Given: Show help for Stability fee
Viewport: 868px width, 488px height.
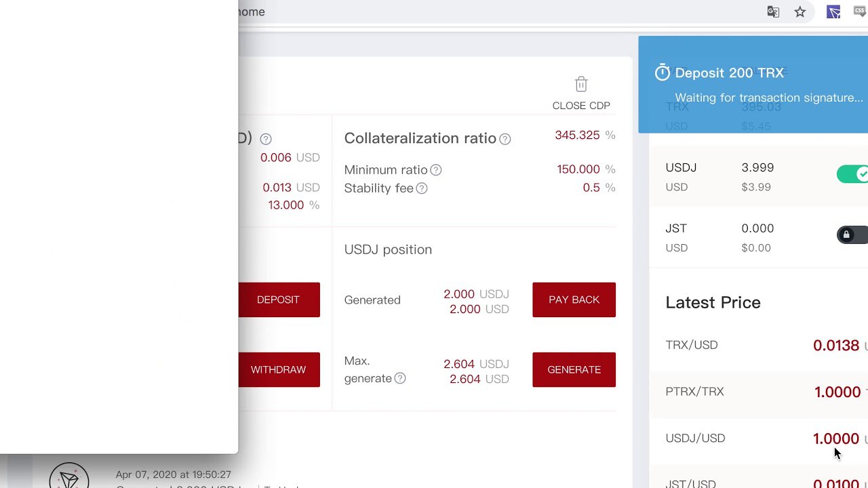Looking at the screenshot, I should pos(422,188).
